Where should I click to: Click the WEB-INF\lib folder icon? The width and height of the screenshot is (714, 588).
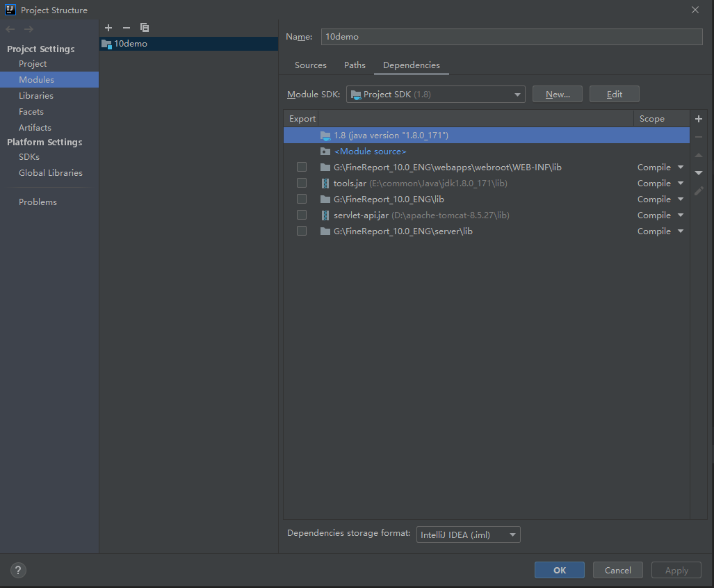[325, 167]
